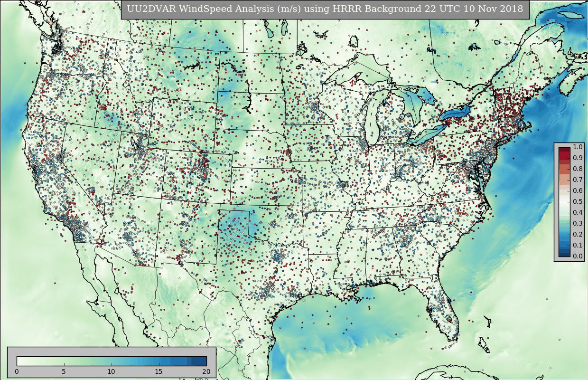Click the wind speed horizontal colorbar
The width and height of the screenshot is (588, 380).
coord(112,361)
